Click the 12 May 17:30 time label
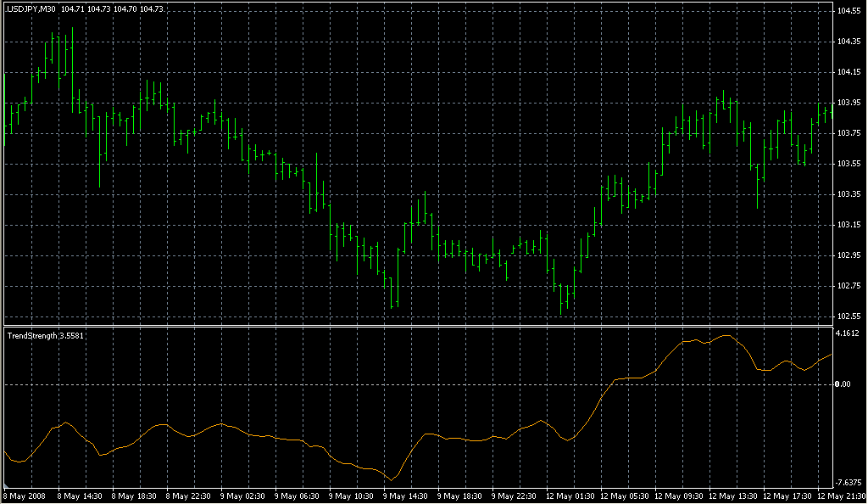 787,496
